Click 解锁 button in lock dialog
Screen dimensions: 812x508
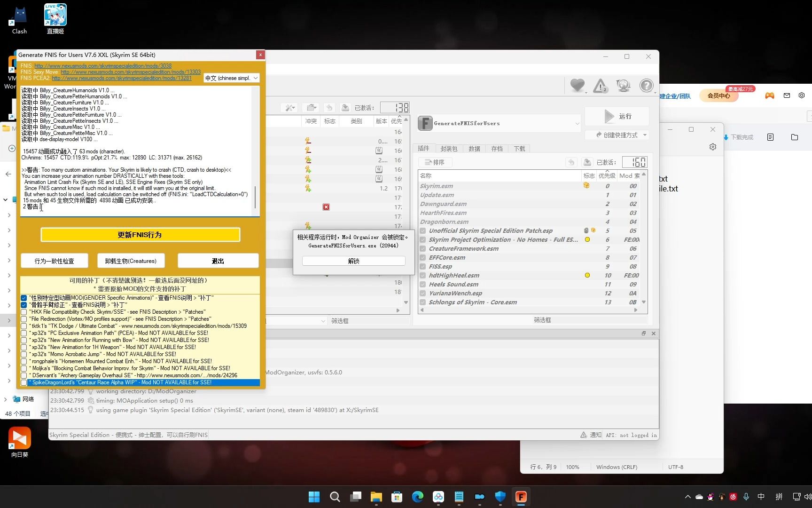pos(354,261)
